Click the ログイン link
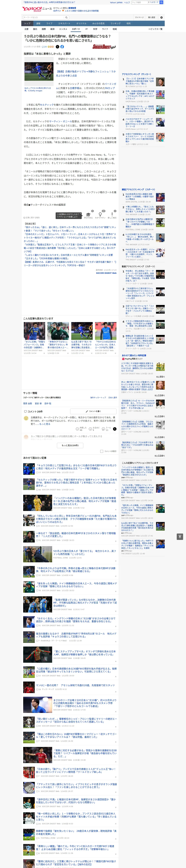The height and width of the screenshot is (868, 186). [x=57, y=11]
